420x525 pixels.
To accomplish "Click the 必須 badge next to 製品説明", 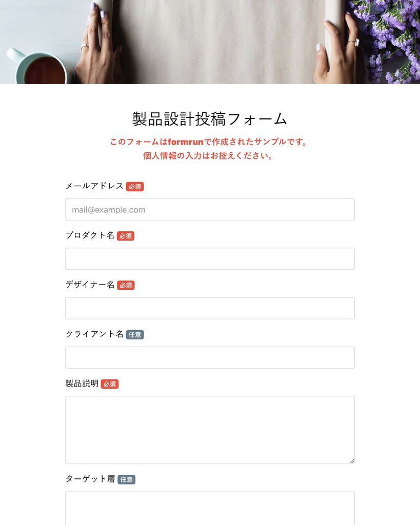I will point(110,384).
